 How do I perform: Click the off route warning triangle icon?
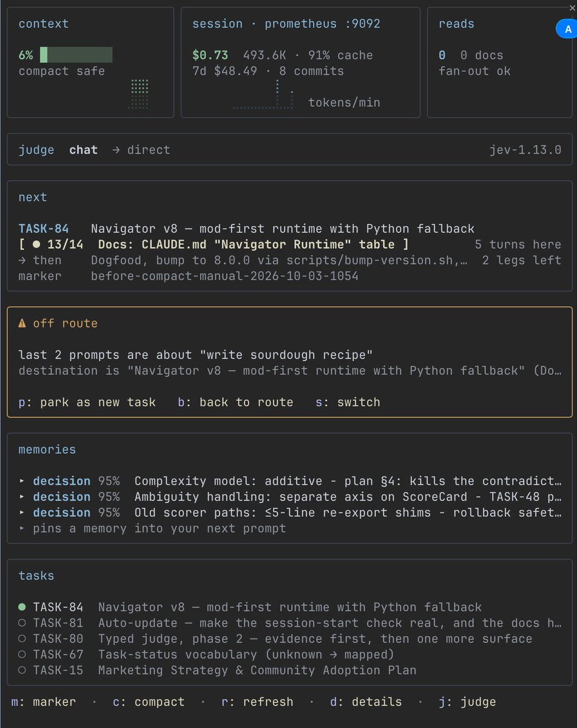pos(22,323)
